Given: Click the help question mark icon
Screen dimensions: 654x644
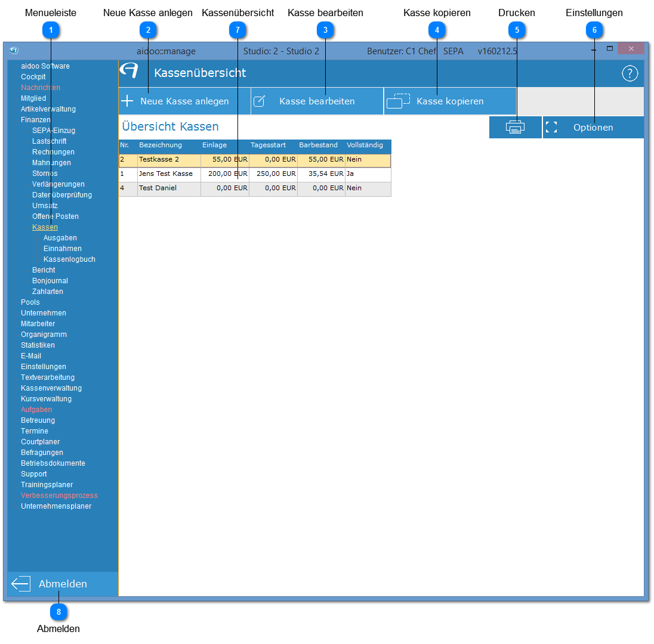Looking at the screenshot, I should (x=630, y=73).
